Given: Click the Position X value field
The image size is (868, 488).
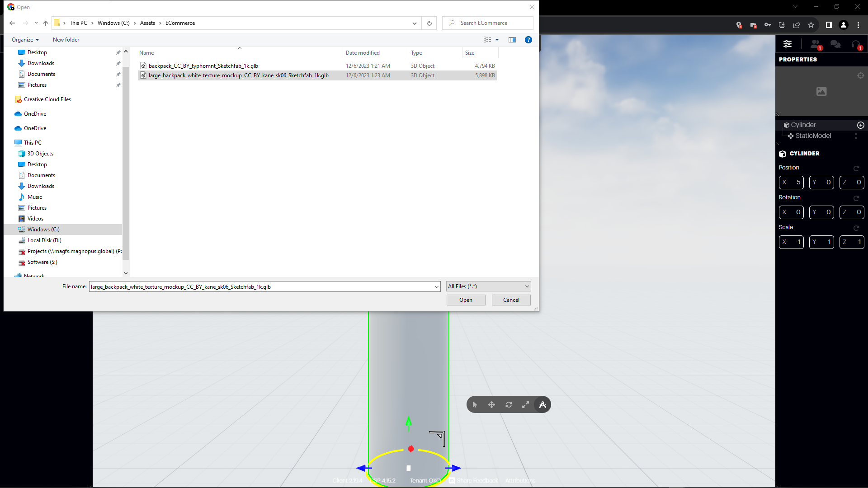Looking at the screenshot, I should (x=791, y=183).
